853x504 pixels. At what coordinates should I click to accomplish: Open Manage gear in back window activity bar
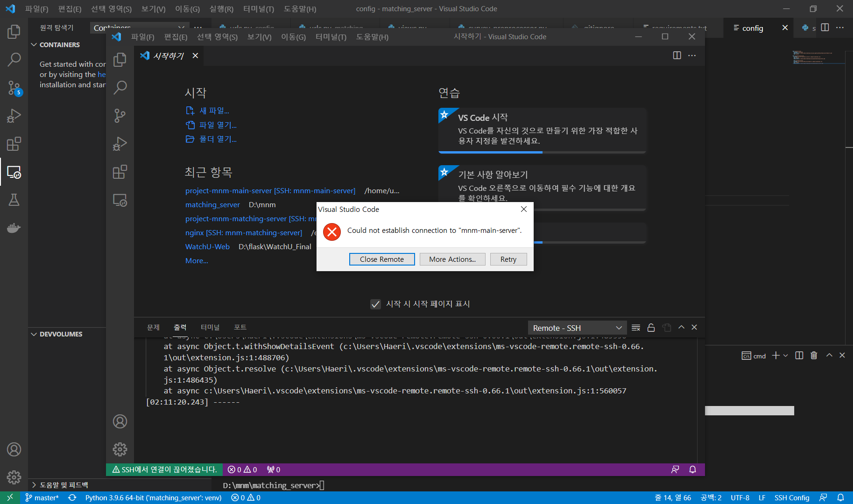14,477
